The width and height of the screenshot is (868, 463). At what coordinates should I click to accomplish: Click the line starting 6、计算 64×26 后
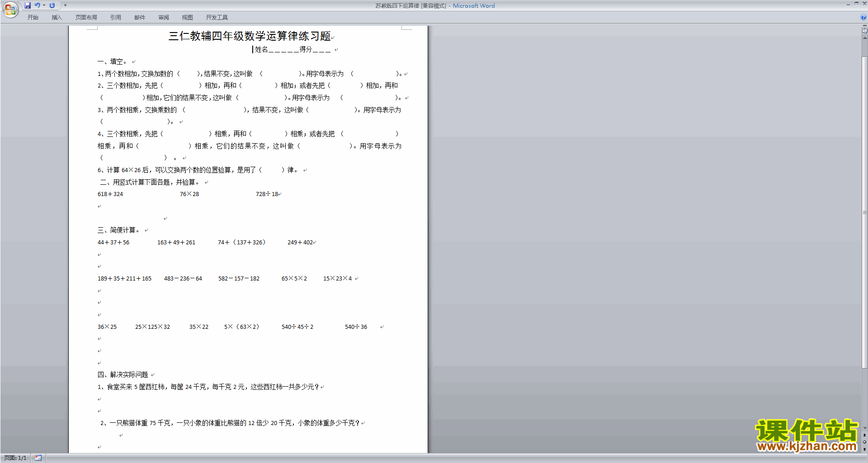pos(198,170)
